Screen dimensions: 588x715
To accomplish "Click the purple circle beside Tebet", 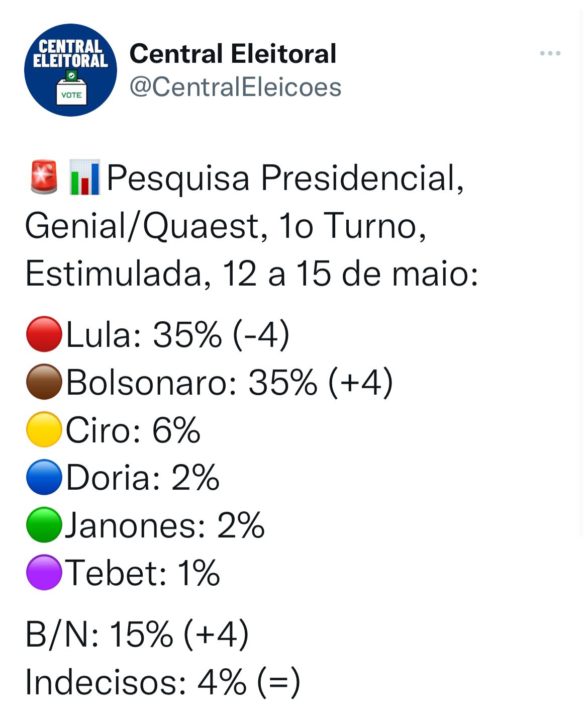I will tap(44, 572).
